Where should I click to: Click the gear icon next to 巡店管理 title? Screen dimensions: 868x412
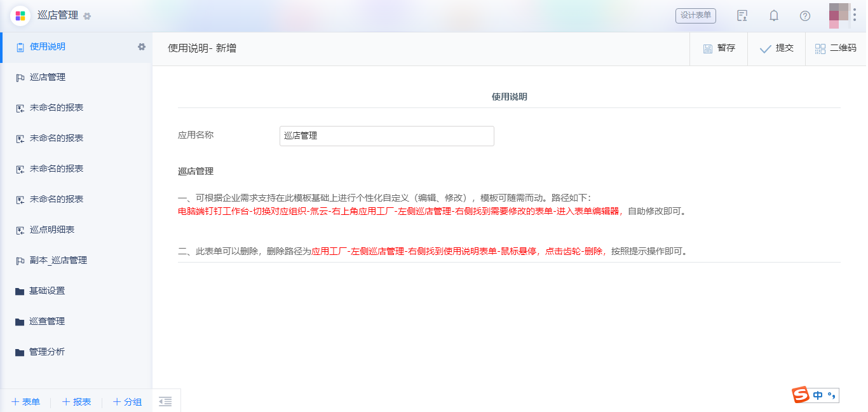coord(88,15)
